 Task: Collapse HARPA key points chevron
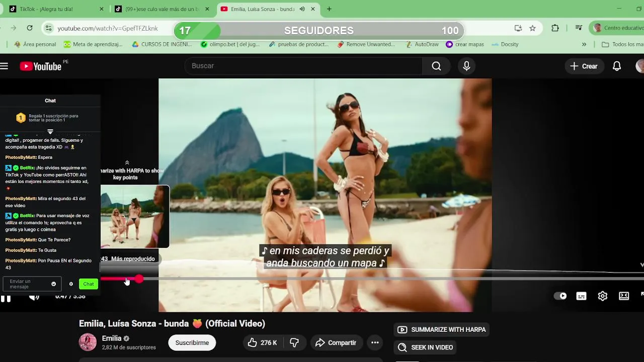click(127, 162)
